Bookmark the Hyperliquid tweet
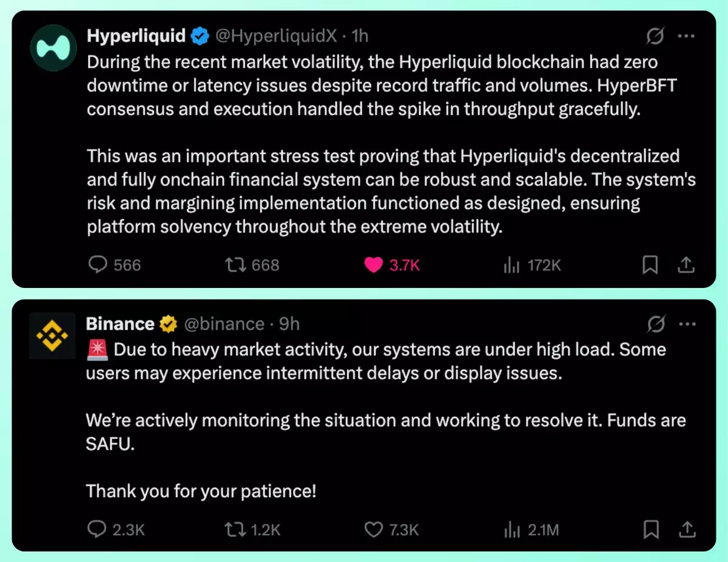 tap(650, 265)
